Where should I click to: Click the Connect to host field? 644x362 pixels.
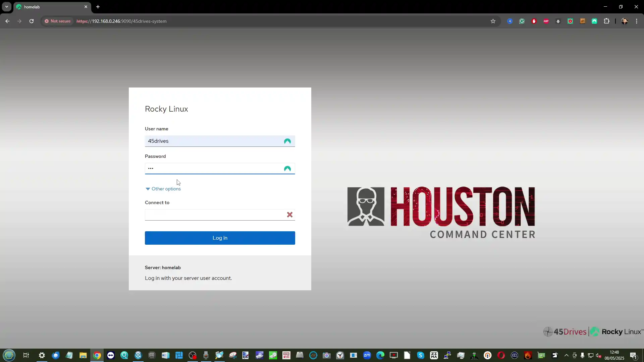220,215
